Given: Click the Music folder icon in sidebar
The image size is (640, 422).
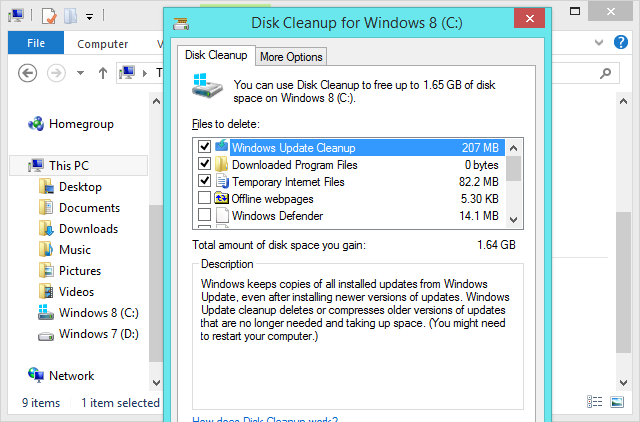Looking at the screenshot, I should coord(46,249).
